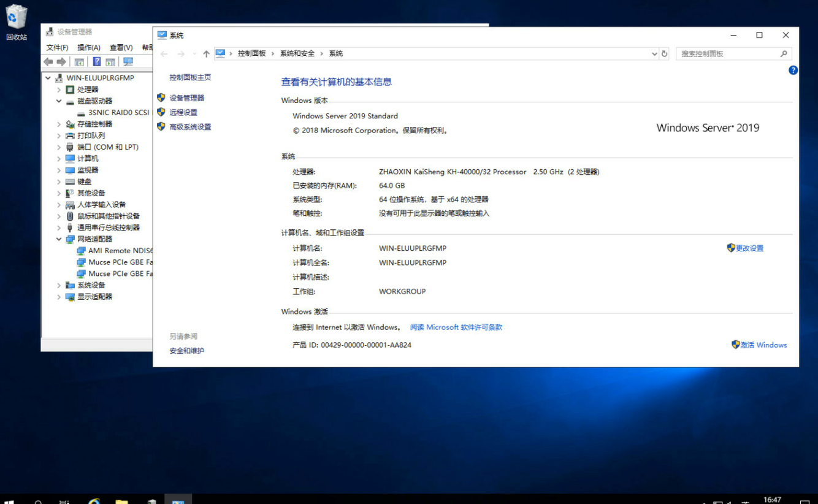
Task: Click the refresh icon next to address bar
Action: (664, 54)
